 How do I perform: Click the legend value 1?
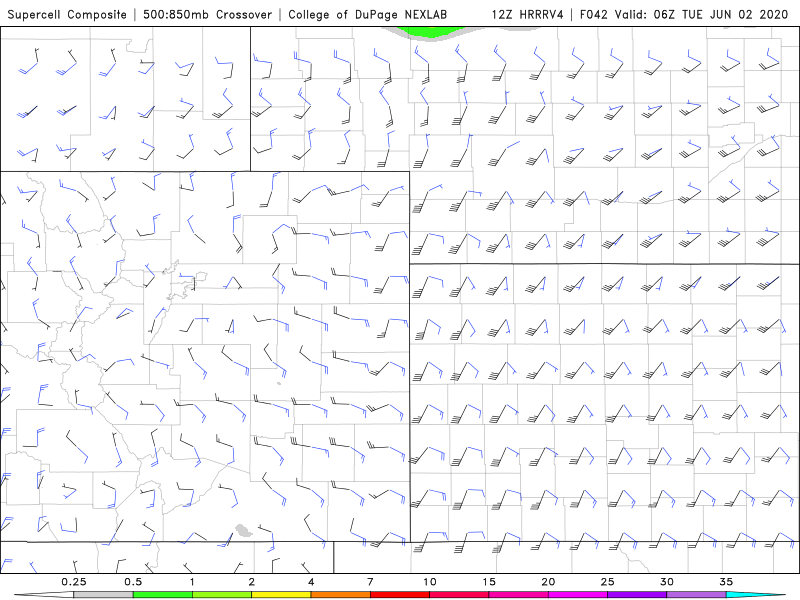[x=192, y=582]
